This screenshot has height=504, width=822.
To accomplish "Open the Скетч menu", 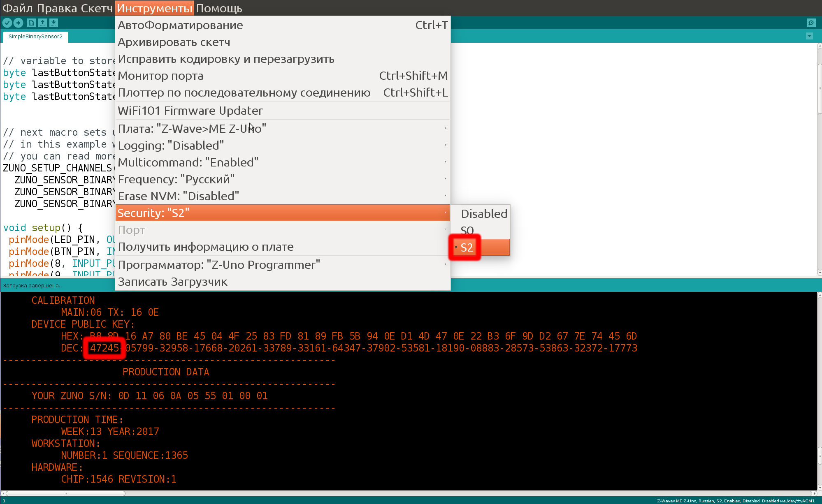I will click(96, 8).
